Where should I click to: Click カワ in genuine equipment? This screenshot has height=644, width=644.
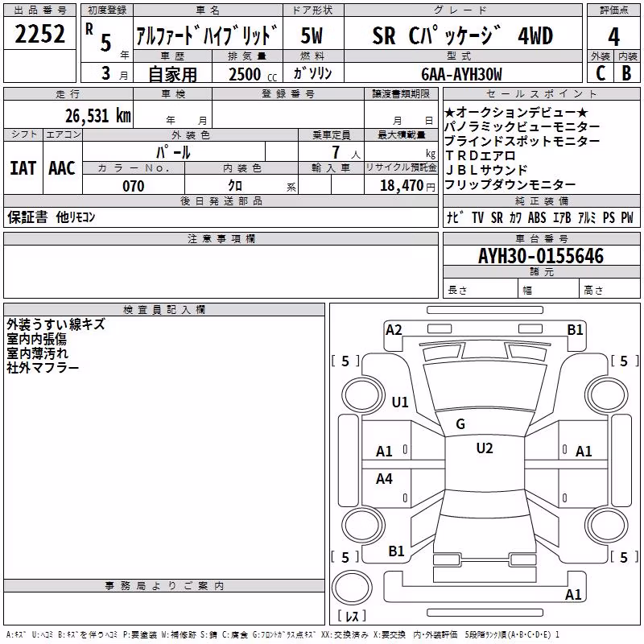click(515, 217)
